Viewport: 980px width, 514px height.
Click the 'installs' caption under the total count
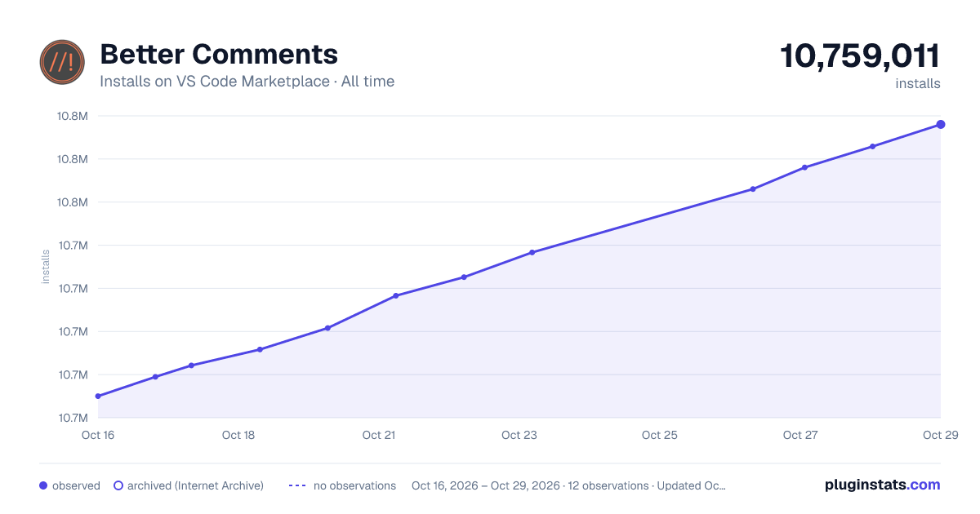click(918, 83)
